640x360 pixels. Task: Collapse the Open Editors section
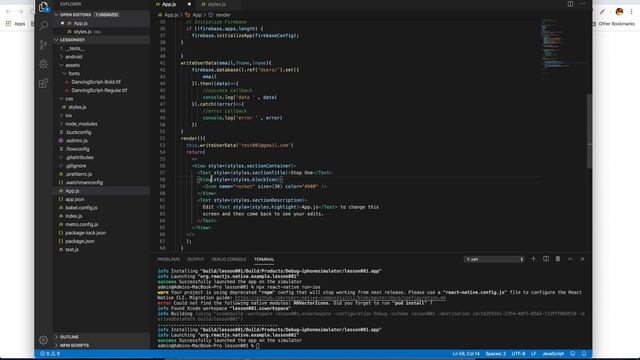coord(102,15)
